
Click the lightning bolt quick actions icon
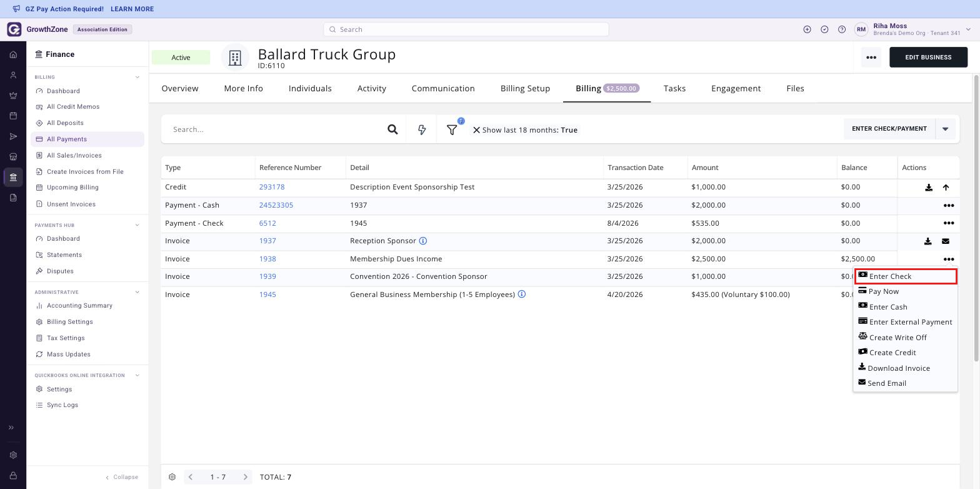click(x=422, y=129)
